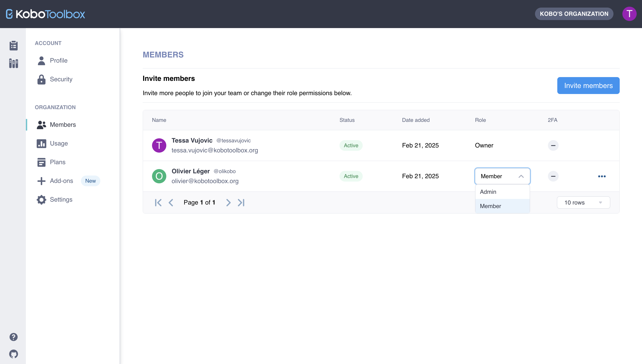
Task: Go to last page of members
Action: click(x=241, y=202)
